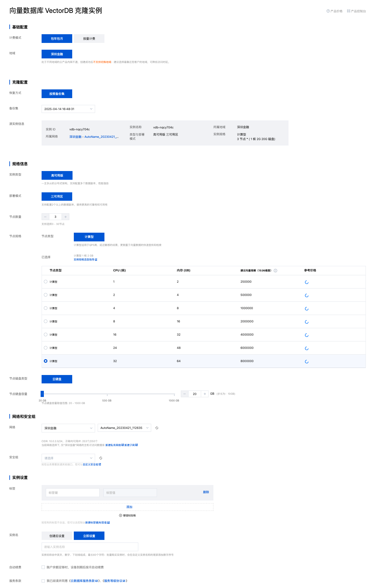The height and width of the screenshot is (588, 372).
Task: Increase 节点硬盘容量 with the plus button
Action: 205,394
